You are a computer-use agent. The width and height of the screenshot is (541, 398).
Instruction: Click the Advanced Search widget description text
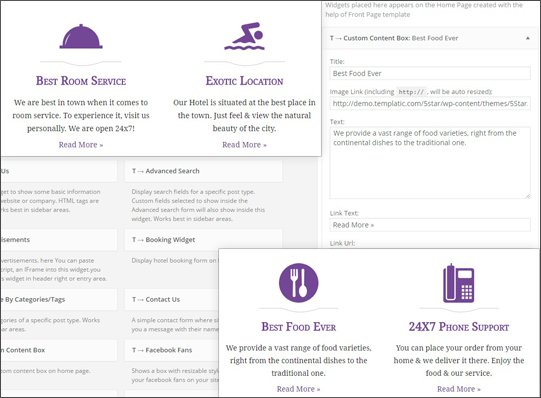198,205
